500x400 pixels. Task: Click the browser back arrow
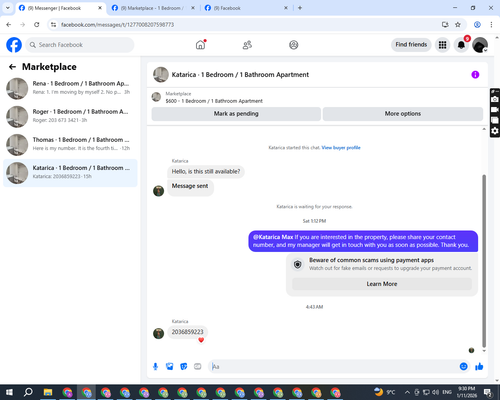[x=9, y=25]
